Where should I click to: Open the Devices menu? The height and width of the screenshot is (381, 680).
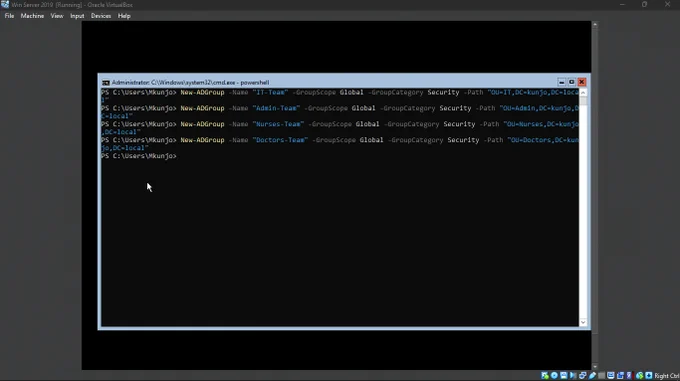(x=101, y=16)
